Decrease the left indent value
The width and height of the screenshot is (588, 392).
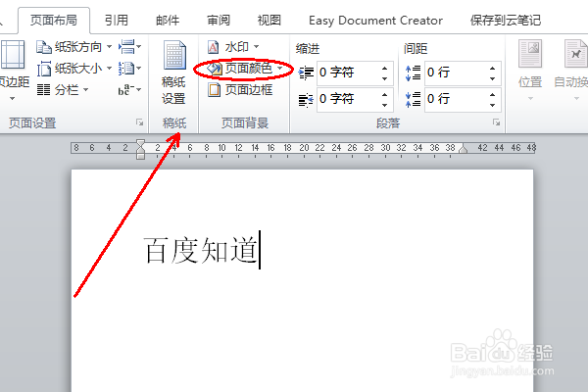click(x=384, y=78)
